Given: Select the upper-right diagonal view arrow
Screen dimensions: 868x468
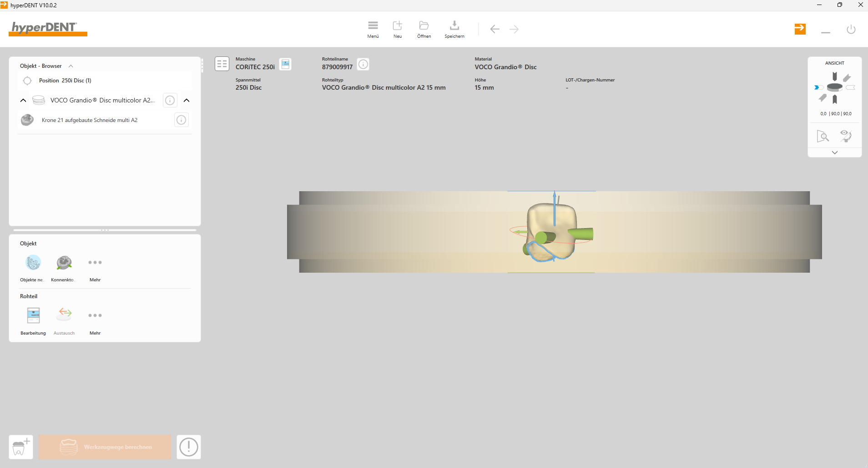Looking at the screenshot, I should [x=847, y=78].
